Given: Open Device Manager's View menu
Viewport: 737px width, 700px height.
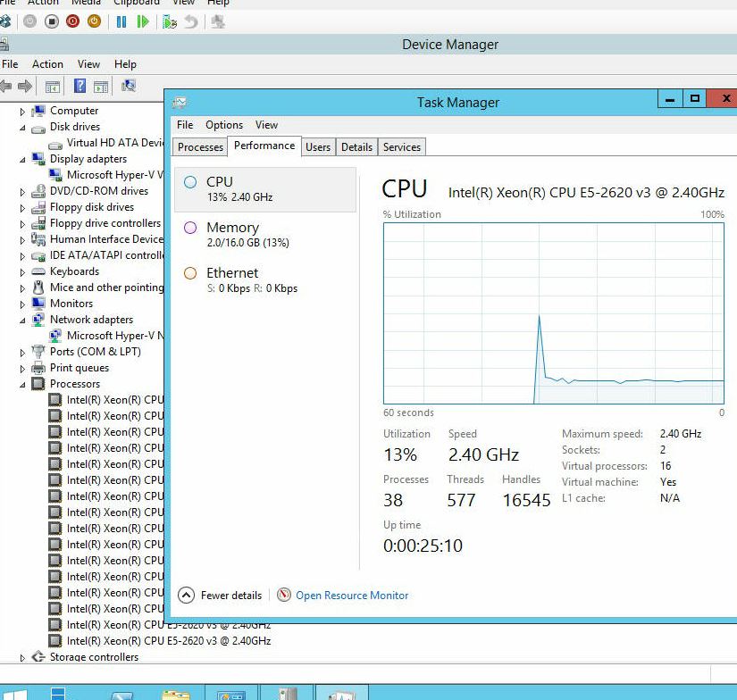Looking at the screenshot, I should (88, 64).
